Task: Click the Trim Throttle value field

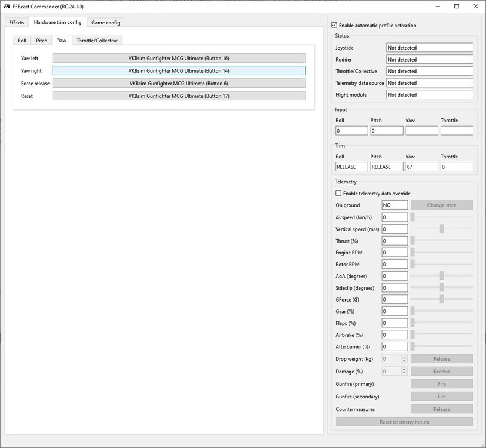Action: click(457, 167)
